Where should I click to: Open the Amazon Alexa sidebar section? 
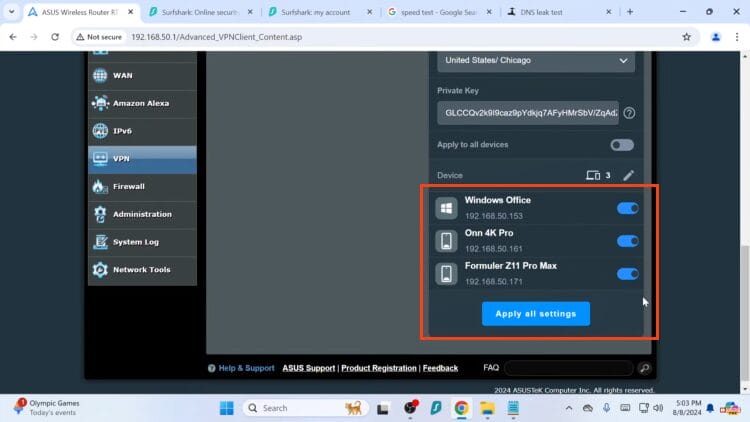tap(142, 103)
